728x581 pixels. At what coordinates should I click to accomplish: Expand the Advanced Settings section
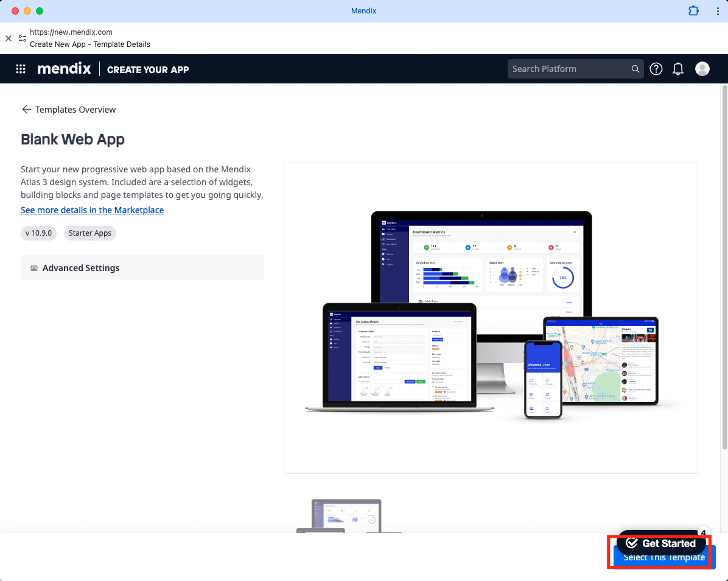point(142,267)
